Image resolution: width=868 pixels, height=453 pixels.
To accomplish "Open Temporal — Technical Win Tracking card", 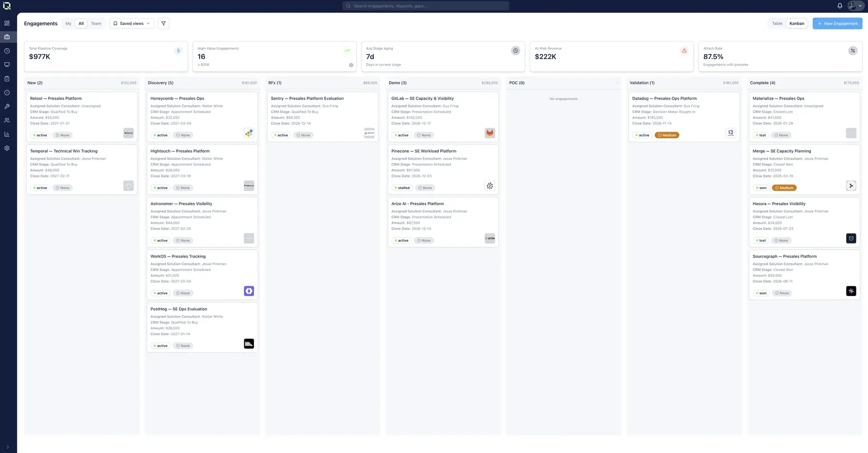I will tap(82, 169).
